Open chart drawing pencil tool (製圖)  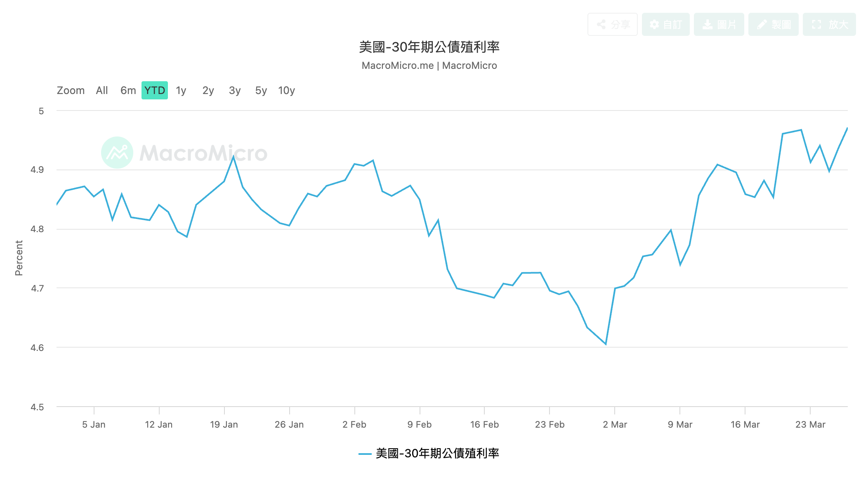(x=773, y=24)
